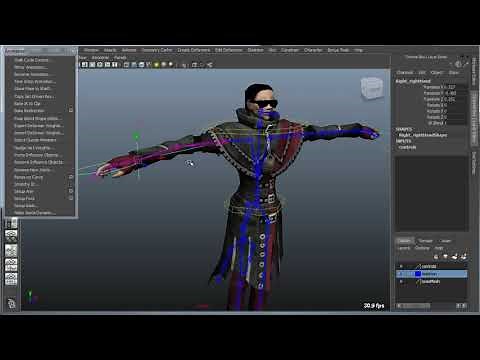Viewport: 480px width, 360px height.
Task: Click the Translate X value field
Action: 456,87
